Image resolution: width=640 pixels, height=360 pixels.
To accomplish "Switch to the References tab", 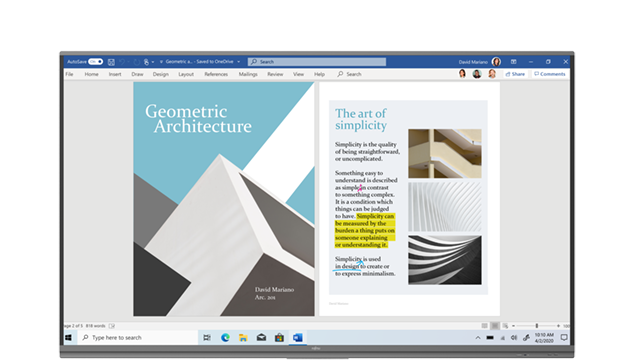I will tap(216, 74).
